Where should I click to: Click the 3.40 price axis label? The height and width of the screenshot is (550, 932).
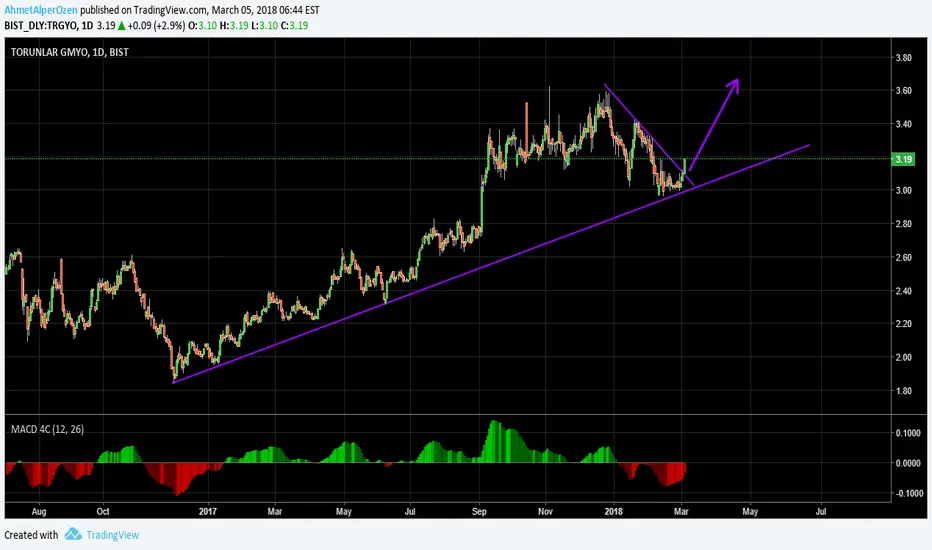click(x=903, y=124)
